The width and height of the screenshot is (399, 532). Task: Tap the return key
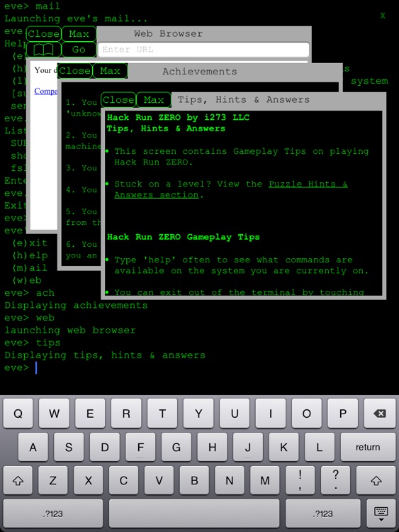[368, 447]
